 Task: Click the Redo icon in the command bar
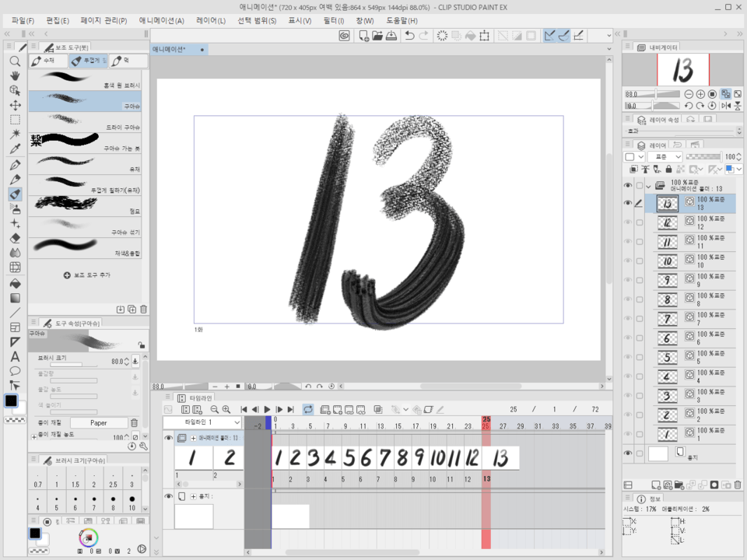click(x=423, y=36)
